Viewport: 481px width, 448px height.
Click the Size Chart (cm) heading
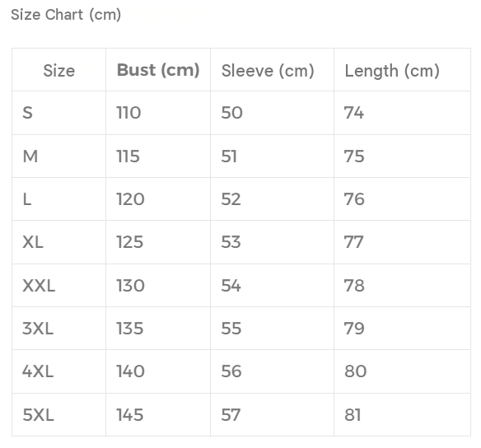coord(66,15)
